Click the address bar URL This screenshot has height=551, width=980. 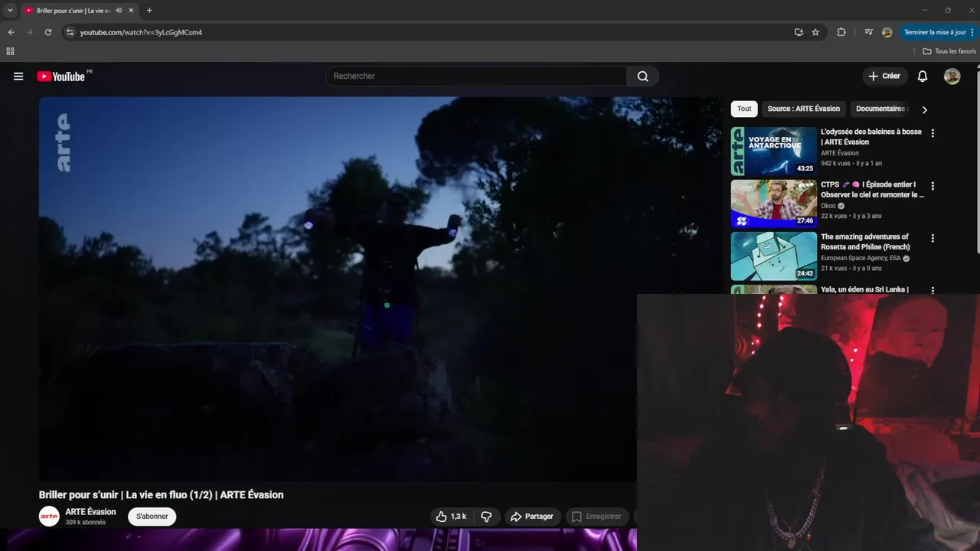tap(141, 32)
